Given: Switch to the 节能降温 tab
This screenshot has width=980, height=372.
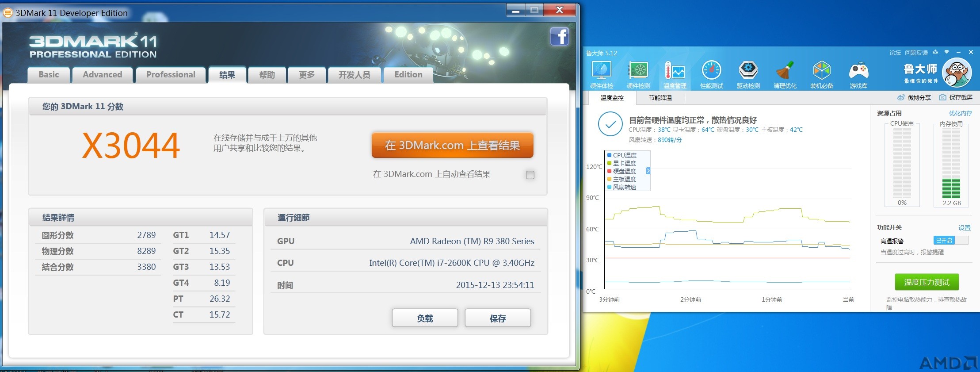Looking at the screenshot, I should 660,98.
